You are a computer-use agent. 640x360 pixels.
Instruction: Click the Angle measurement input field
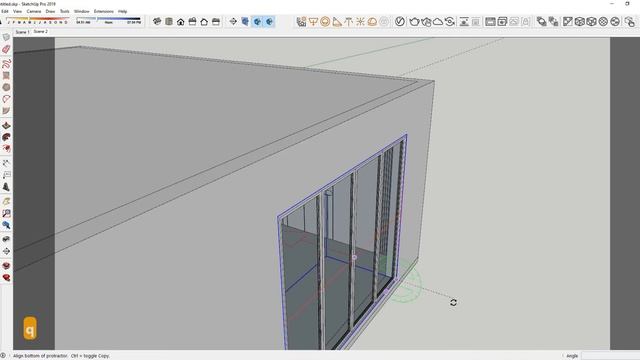point(610,356)
